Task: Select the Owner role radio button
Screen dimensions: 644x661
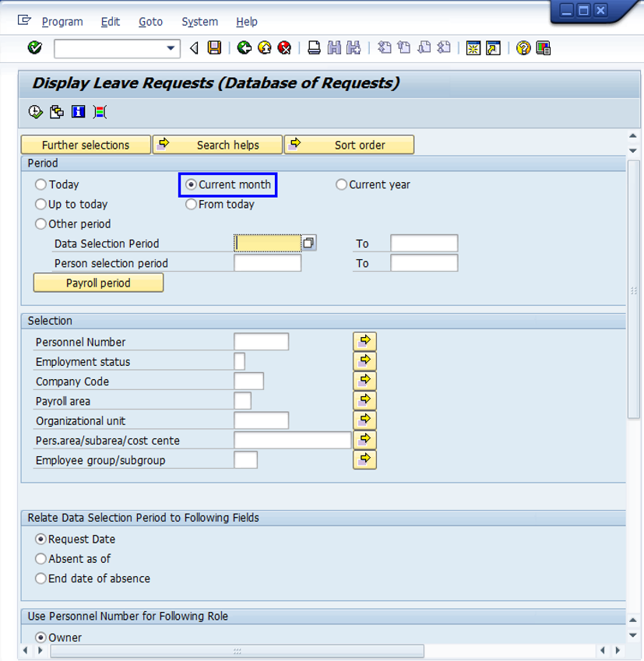Action: point(40,638)
